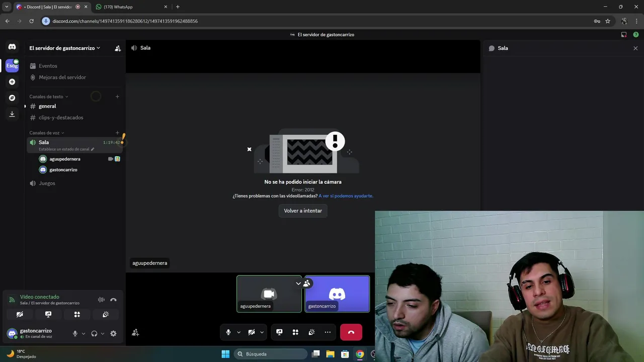
Task: Focus the aguupedernera video tile
Action: tap(269, 294)
